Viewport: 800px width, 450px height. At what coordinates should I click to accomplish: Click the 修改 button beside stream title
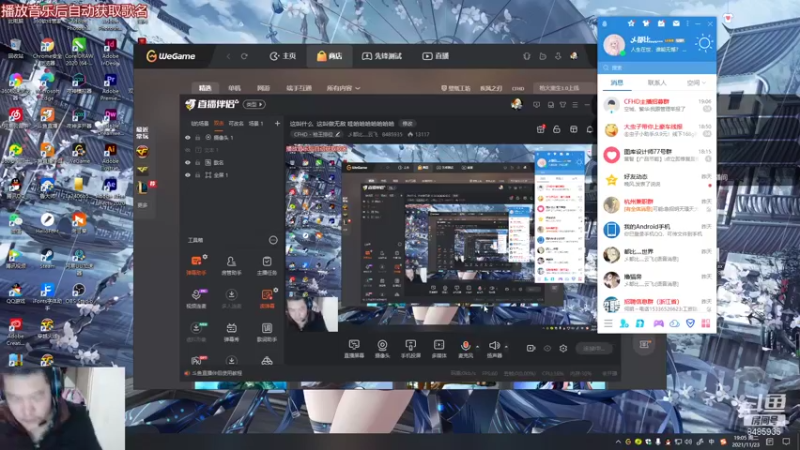tap(407, 123)
